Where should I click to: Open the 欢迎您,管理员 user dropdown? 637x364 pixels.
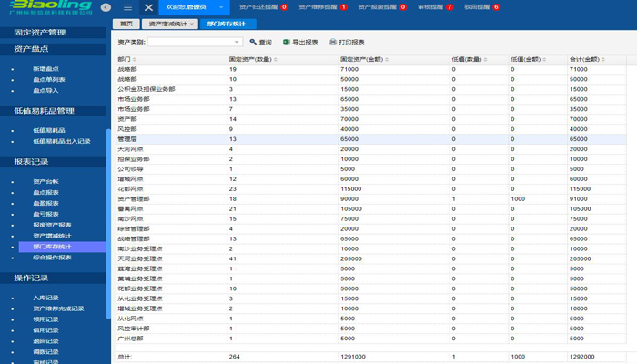tap(197, 7)
